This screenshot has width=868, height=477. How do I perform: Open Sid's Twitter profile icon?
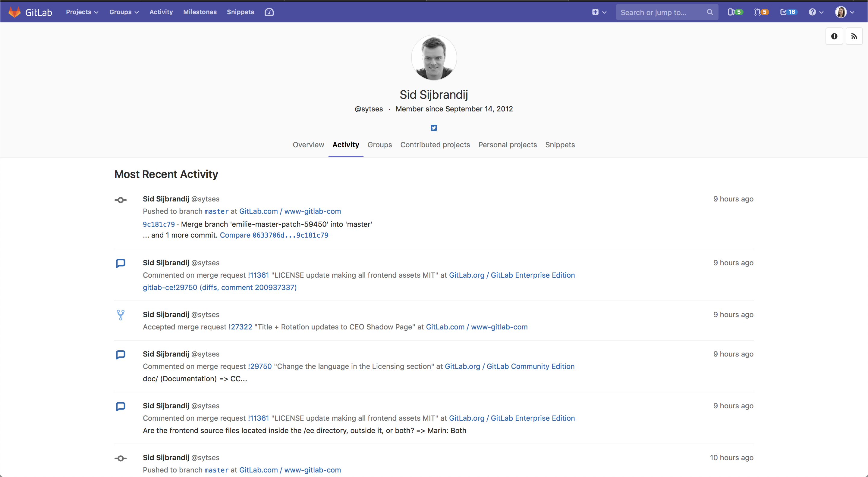click(434, 128)
